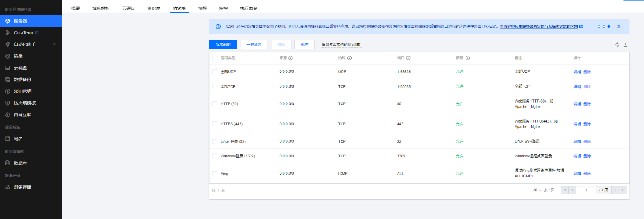Go to first page of rules
644x219 pixels.
(x=564, y=190)
